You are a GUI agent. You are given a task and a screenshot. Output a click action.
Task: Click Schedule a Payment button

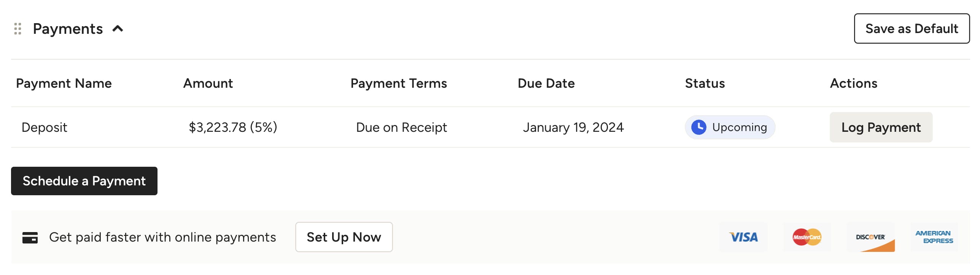84,181
